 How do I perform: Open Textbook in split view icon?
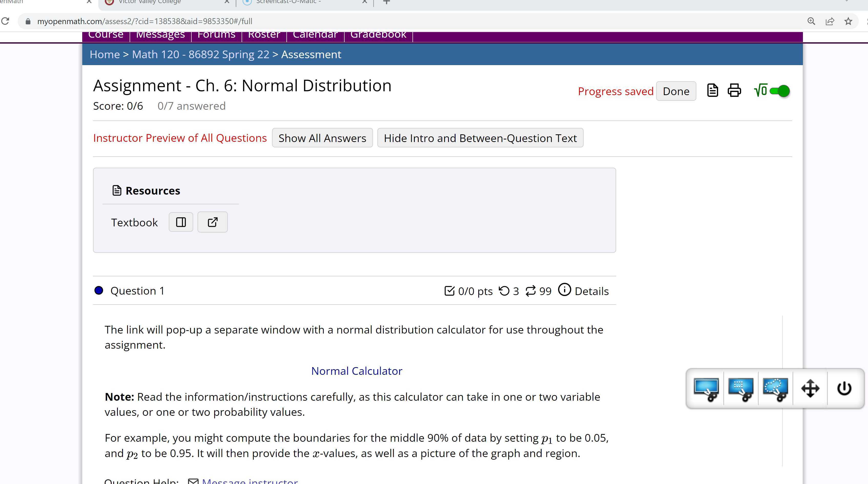coord(181,222)
